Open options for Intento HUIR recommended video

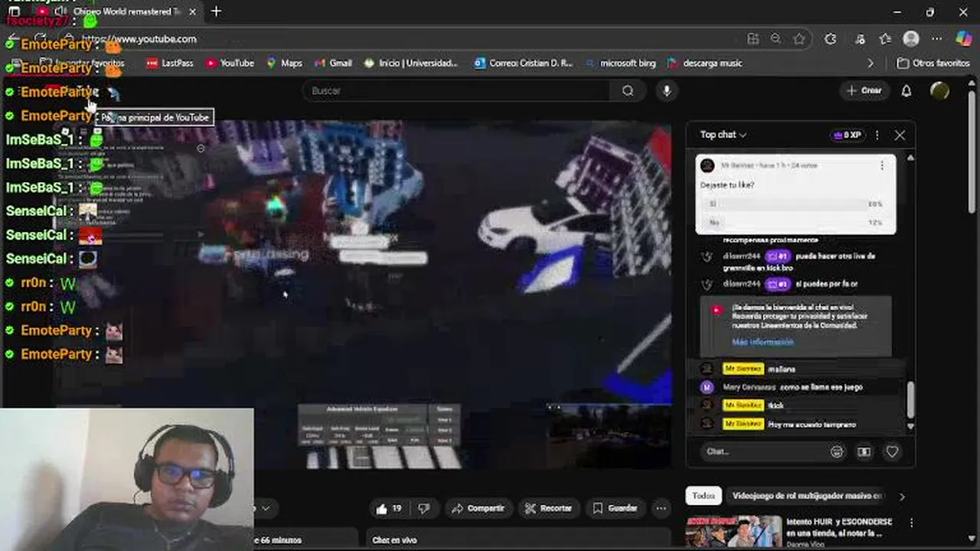(x=911, y=523)
